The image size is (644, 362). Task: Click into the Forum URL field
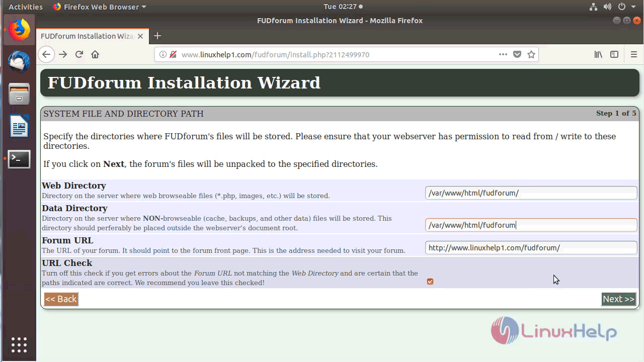tap(531, 247)
